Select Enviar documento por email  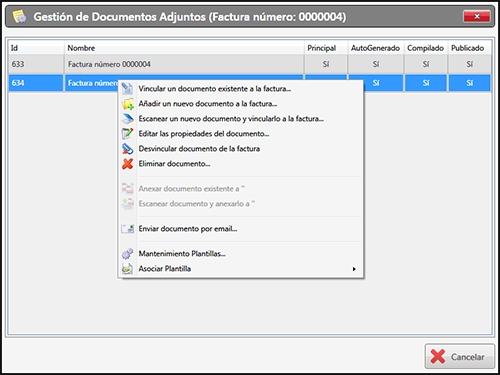(240, 229)
